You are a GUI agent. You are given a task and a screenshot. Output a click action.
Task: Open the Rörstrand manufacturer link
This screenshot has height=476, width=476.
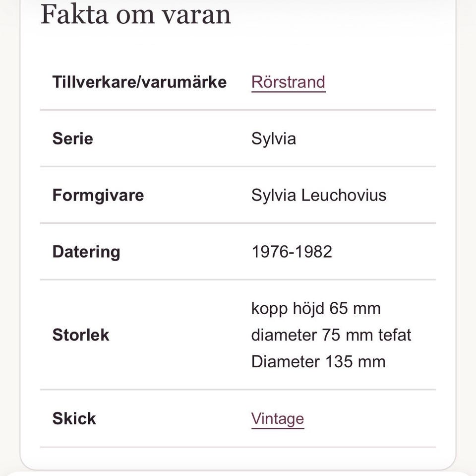click(289, 82)
